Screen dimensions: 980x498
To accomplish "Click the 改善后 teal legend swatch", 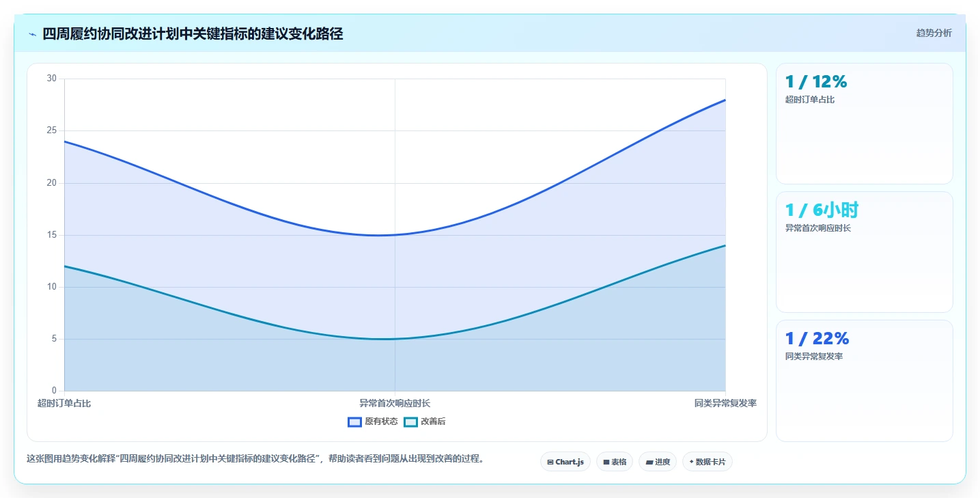I will point(410,421).
